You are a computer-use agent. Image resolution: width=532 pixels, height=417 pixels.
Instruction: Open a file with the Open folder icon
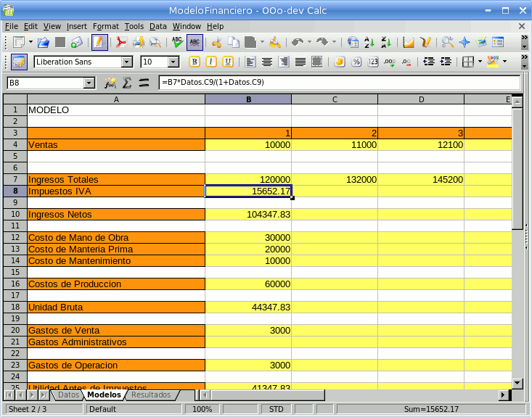(43, 42)
